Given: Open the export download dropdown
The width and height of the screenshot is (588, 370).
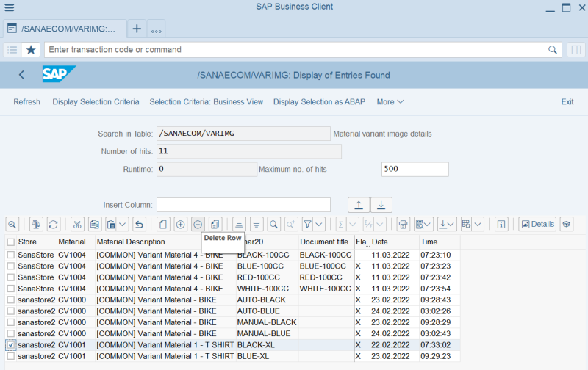Looking at the screenshot, I should point(447,225).
